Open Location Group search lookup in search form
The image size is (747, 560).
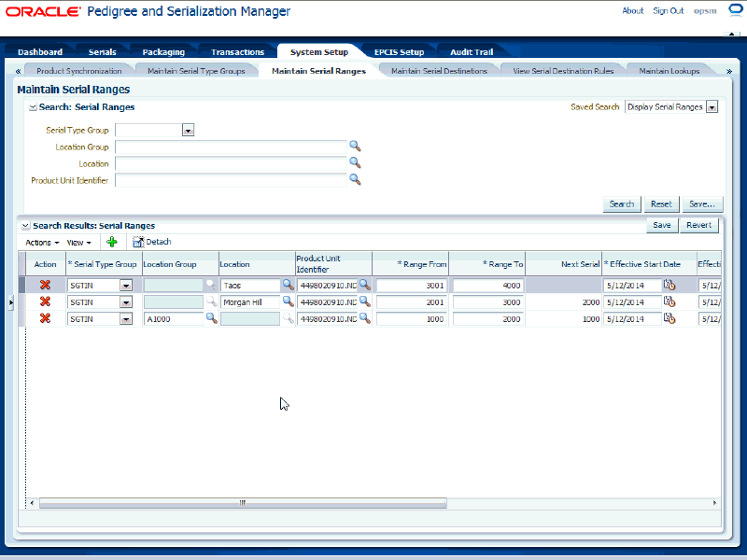point(355,147)
